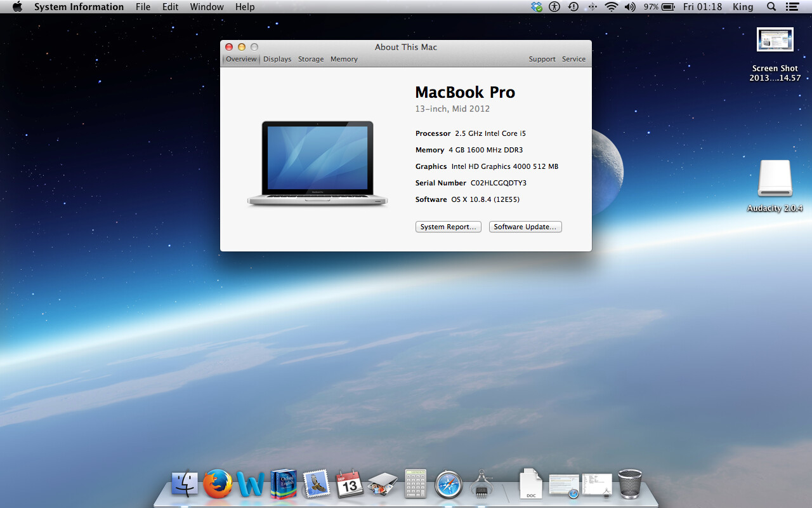Screen dimensions: 812x508
Task: Open the Help menu
Action: pos(245,7)
